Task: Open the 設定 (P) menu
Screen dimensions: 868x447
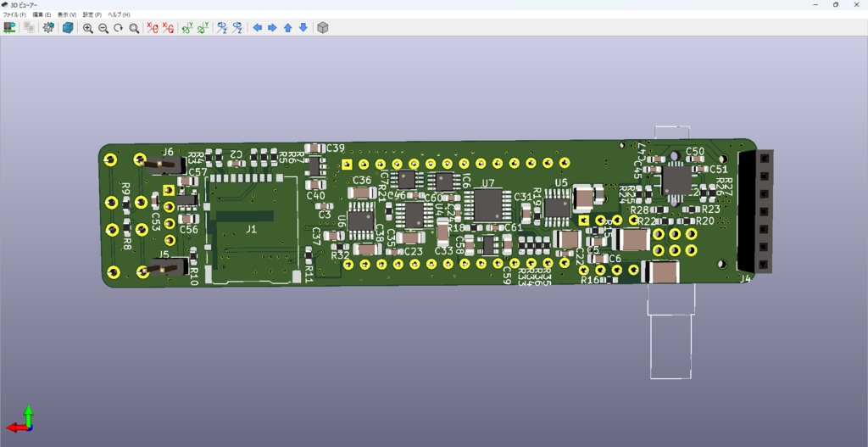Action: [92, 15]
